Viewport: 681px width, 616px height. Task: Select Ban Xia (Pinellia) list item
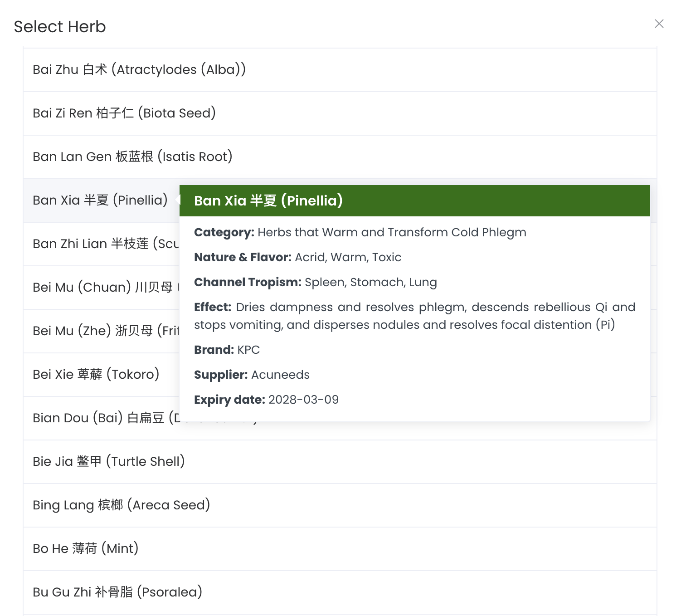coord(100,200)
